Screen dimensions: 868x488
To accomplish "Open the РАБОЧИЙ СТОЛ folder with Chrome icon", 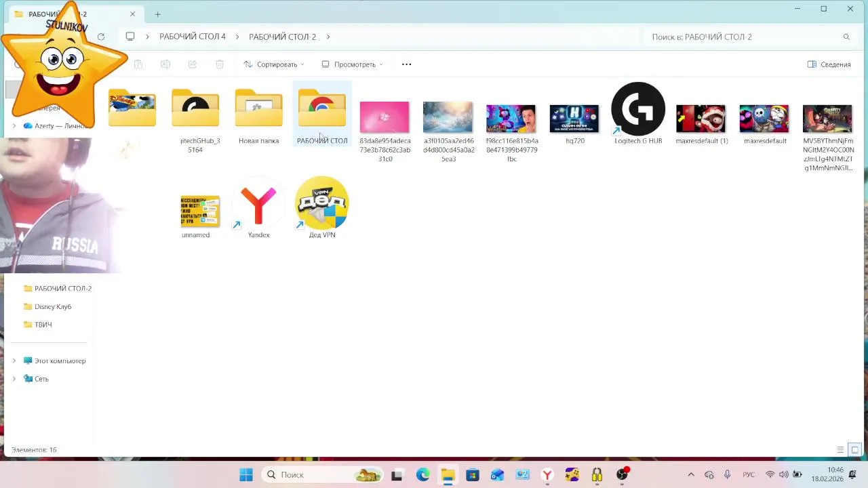I will pos(322,108).
